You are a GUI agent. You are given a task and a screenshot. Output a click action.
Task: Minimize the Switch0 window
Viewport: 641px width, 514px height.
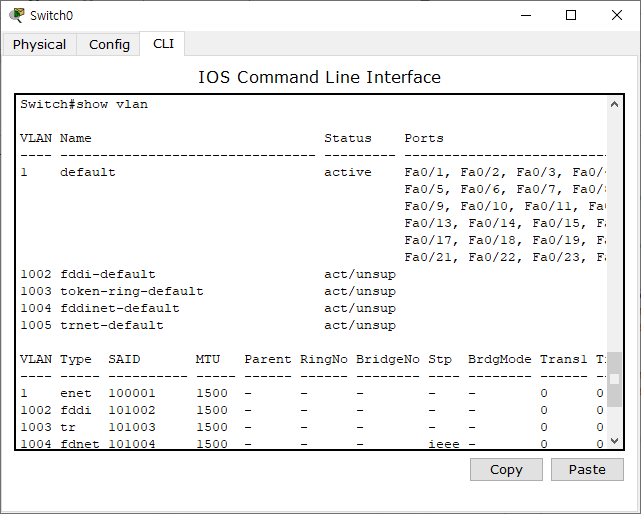(x=526, y=16)
